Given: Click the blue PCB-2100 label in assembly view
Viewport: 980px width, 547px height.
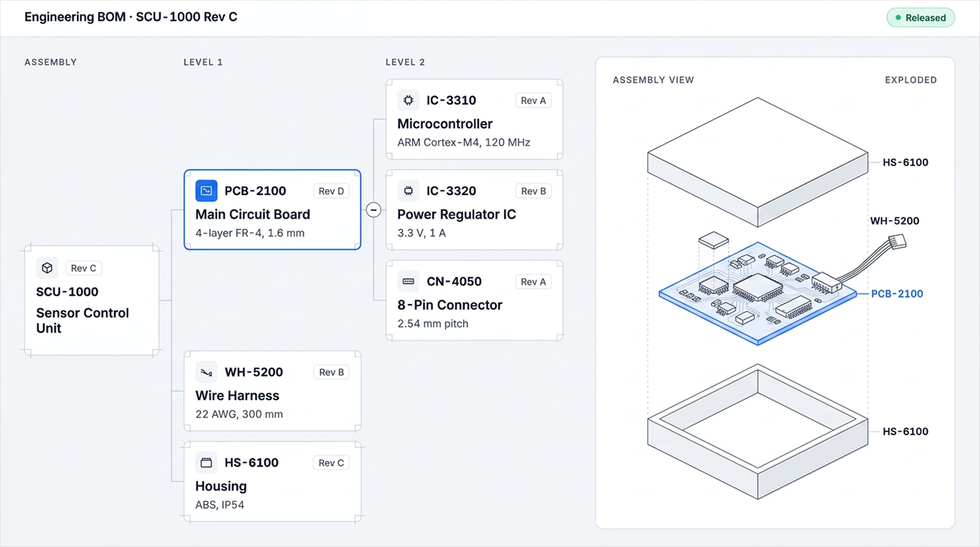Looking at the screenshot, I should pyautogui.click(x=897, y=294).
